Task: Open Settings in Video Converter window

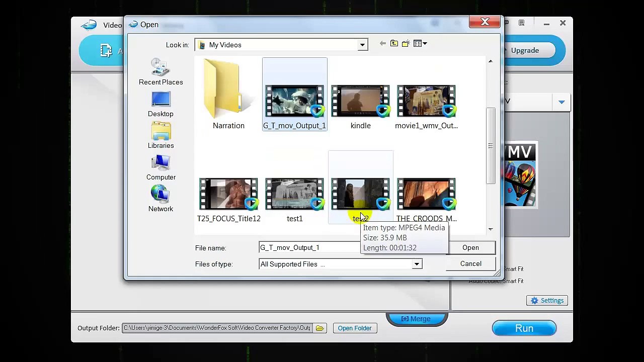Action: tap(547, 301)
